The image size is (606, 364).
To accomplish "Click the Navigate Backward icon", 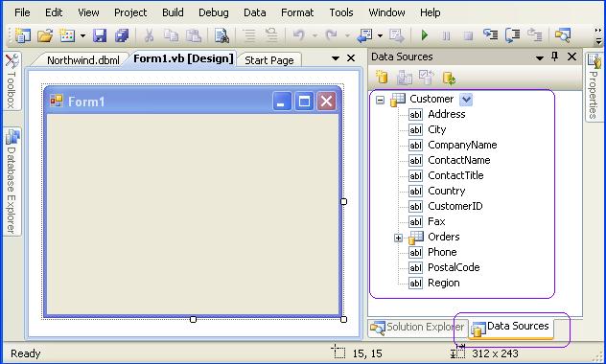I will point(364,35).
